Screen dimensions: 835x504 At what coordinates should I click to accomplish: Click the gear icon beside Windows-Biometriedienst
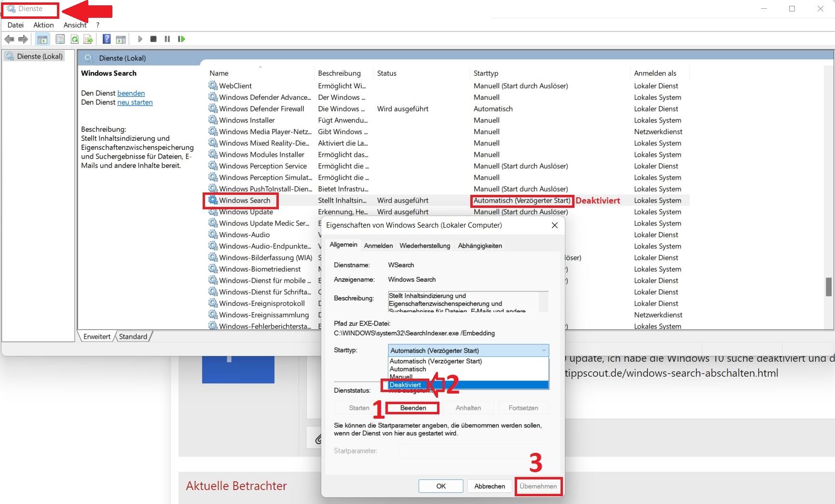pos(213,269)
